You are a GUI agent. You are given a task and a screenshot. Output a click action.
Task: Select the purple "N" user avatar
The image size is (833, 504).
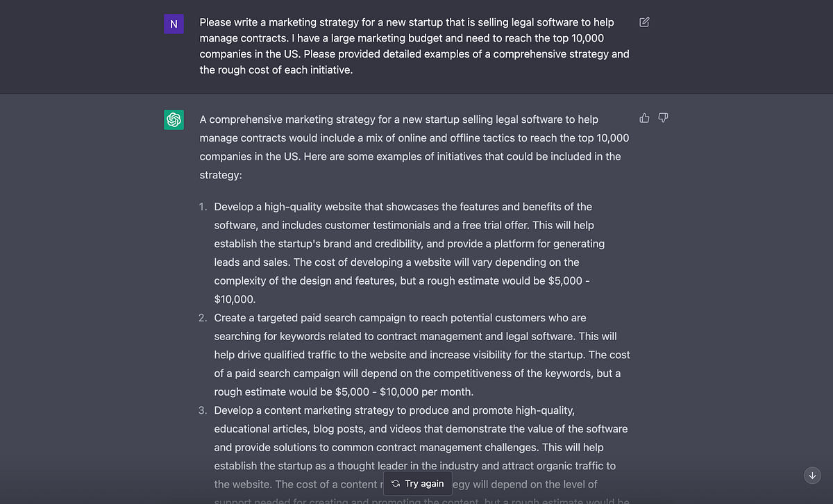(x=174, y=24)
